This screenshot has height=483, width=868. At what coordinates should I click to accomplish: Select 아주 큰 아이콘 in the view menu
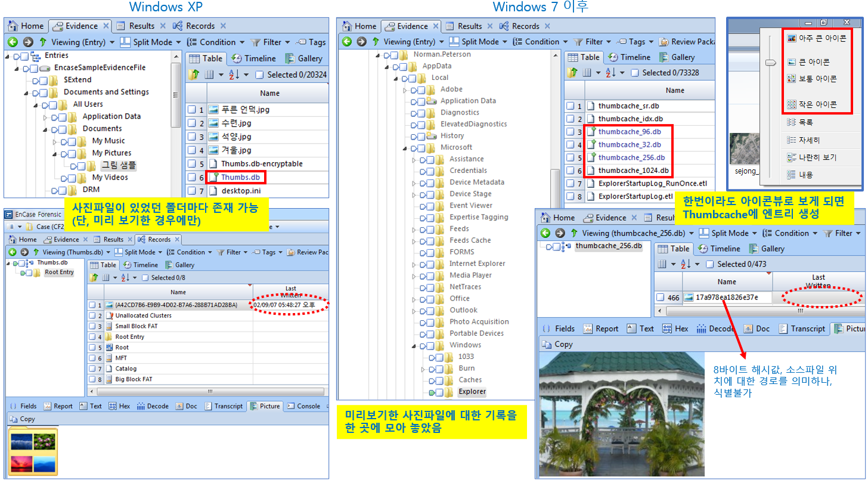coord(816,38)
